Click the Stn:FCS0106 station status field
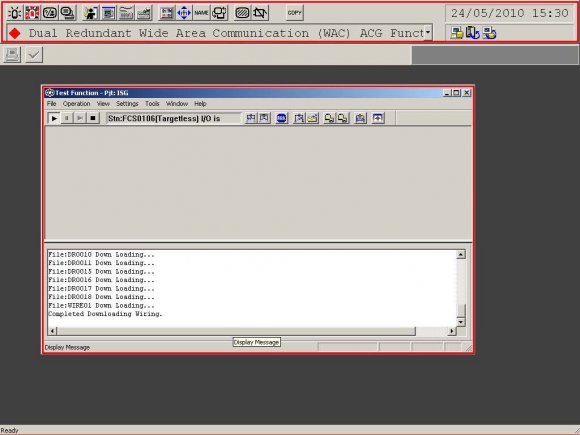Image resolution: width=580 pixels, height=435 pixels. pyautogui.click(x=173, y=118)
